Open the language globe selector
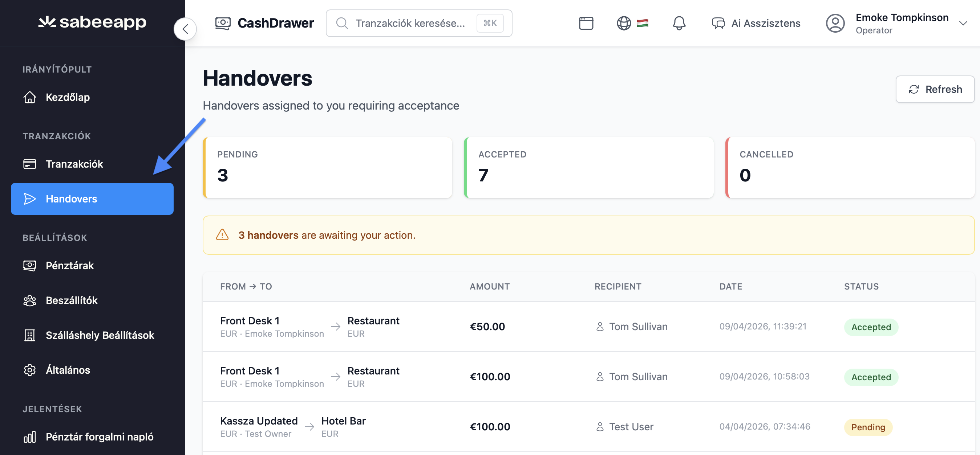The width and height of the screenshot is (980, 455). (624, 23)
